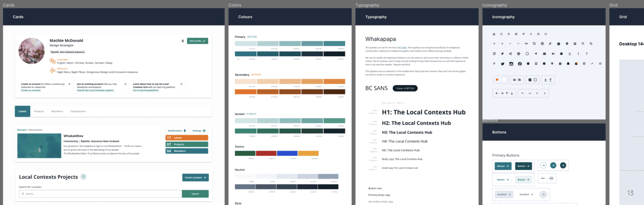Select the Labels tab
The width and height of the screenshot is (644, 205).
[x=23, y=111]
